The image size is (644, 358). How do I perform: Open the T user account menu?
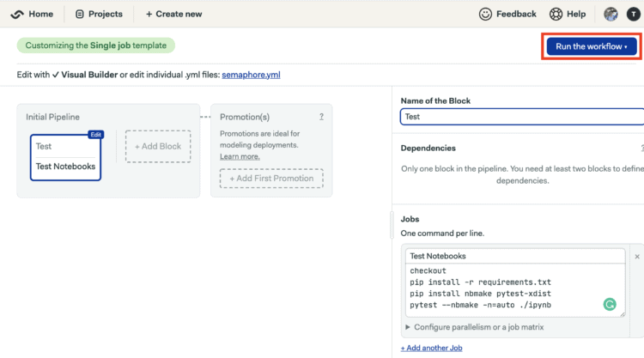[632, 14]
